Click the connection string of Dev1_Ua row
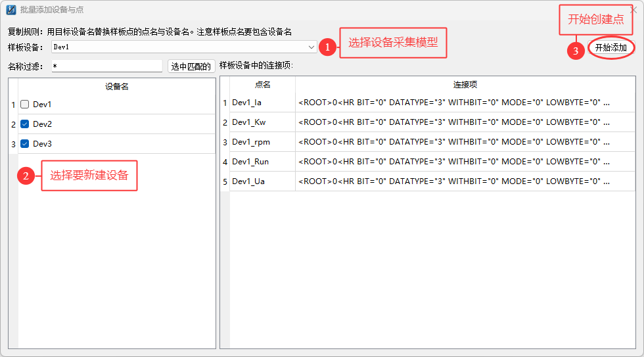This screenshot has height=357, width=644. coord(465,181)
